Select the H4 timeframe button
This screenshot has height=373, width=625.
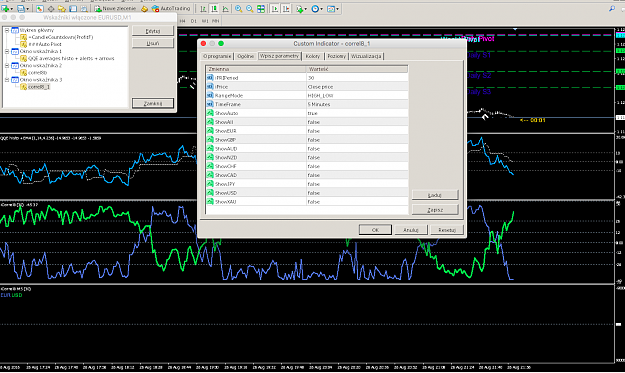183,21
